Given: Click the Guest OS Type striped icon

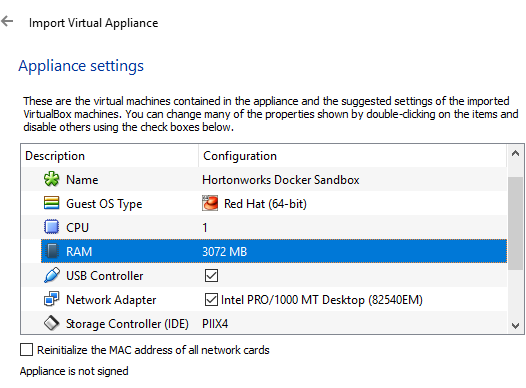Looking at the screenshot, I should 52,203.
